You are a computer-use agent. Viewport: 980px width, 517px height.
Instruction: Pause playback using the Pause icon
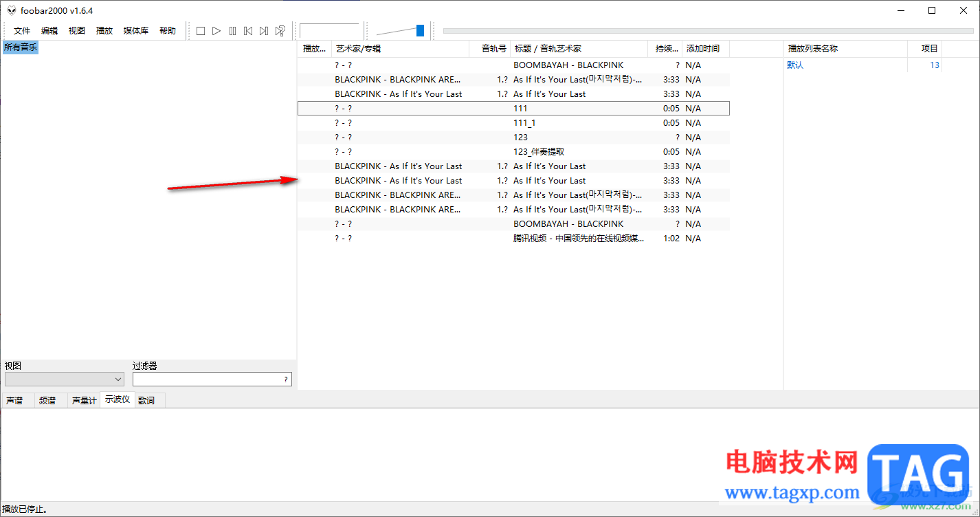[x=232, y=31]
